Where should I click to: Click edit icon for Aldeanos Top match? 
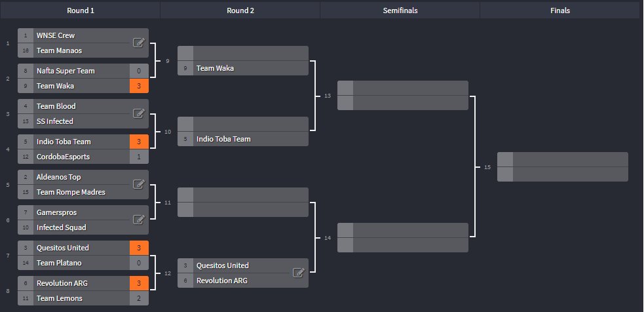[x=138, y=184]
